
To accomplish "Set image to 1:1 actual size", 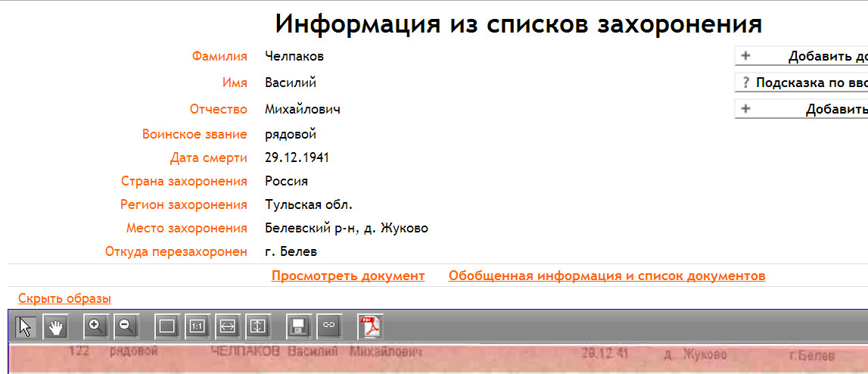I will tap(197, 326).
